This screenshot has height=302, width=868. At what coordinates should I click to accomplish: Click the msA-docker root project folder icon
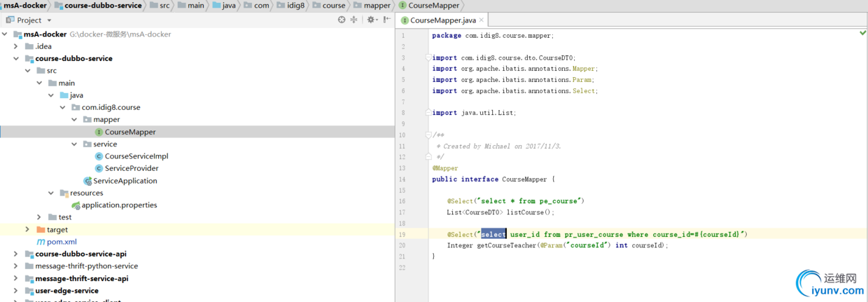tap(17, 34)
